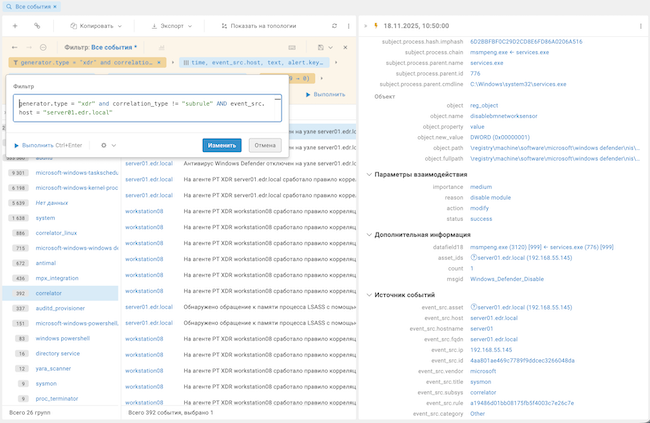The image size is (650, 423).
Task: Refresh the events list
Action: (x=335, y=26)
